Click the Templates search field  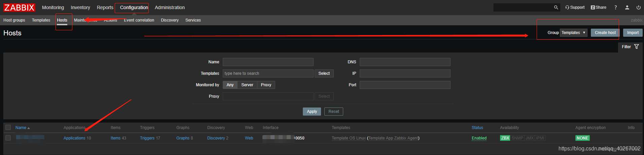coord(268,73)
